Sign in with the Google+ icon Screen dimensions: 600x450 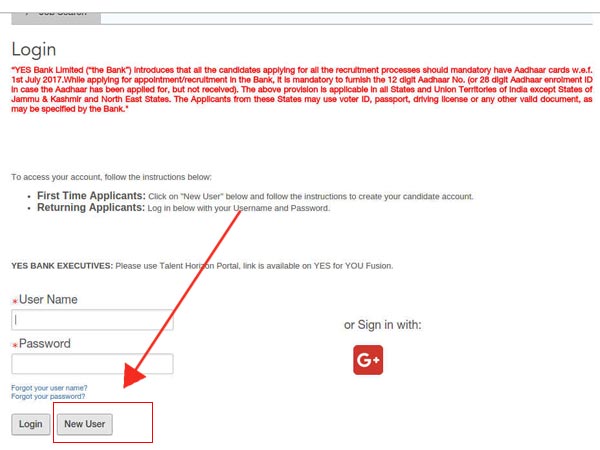click(x=368, y=360)
